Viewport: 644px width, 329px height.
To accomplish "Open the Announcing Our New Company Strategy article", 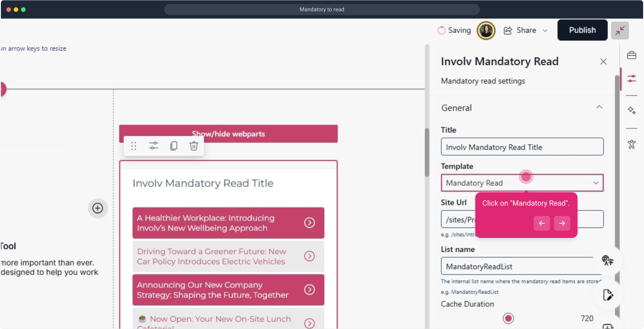I will coord(228,290).
